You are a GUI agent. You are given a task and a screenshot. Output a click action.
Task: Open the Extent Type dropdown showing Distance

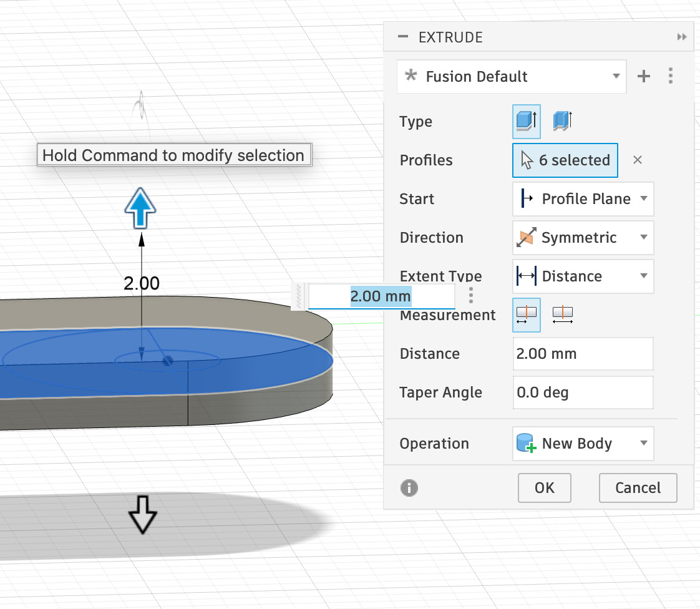(582, 276)
